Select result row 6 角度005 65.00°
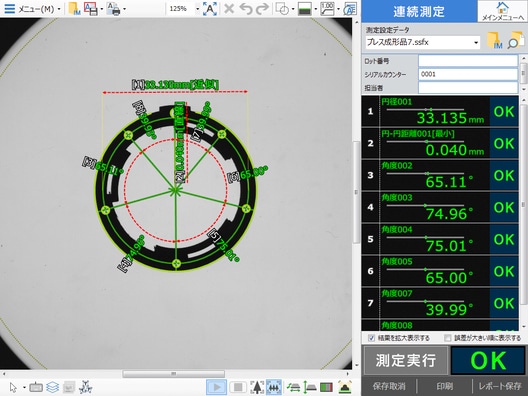 click(x=440, y=271)
